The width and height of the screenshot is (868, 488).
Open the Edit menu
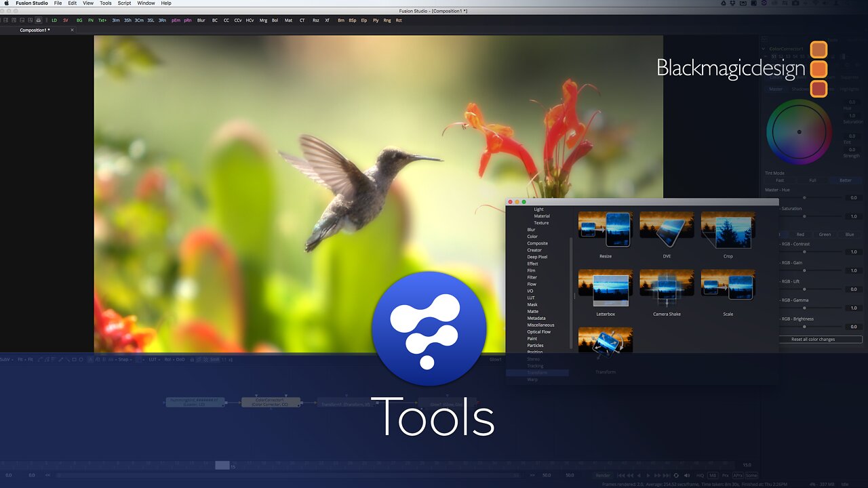[x=72, y=3]
